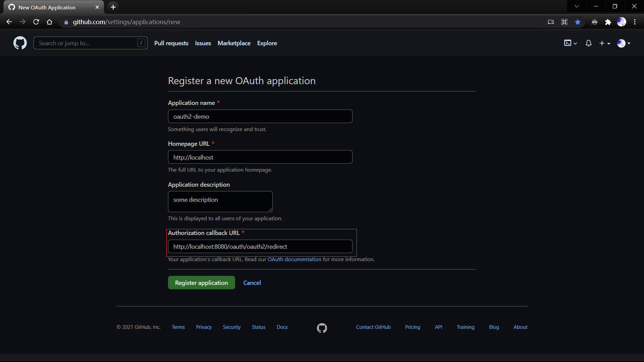Screen dimensions: 644x362
Task: Focus the Search or jump to box
Action: tap(87, 43)
